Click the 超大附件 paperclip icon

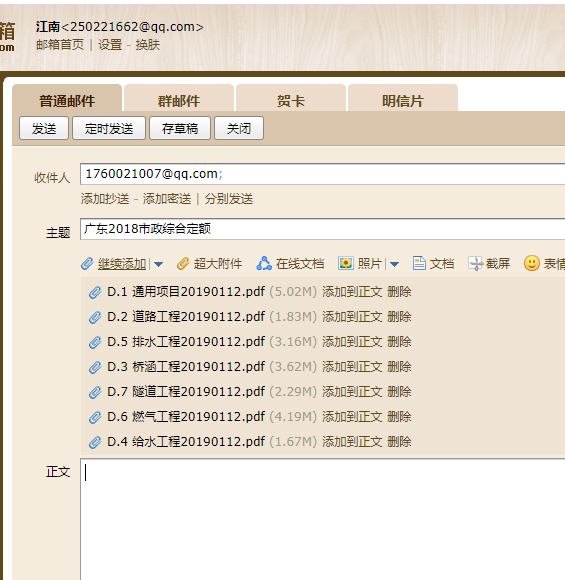point(183,264)
